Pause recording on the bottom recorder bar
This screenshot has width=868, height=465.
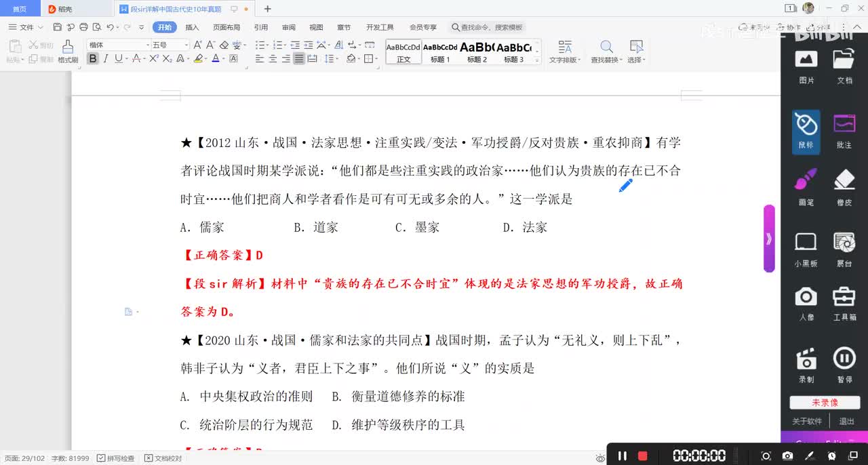point(622,456)
